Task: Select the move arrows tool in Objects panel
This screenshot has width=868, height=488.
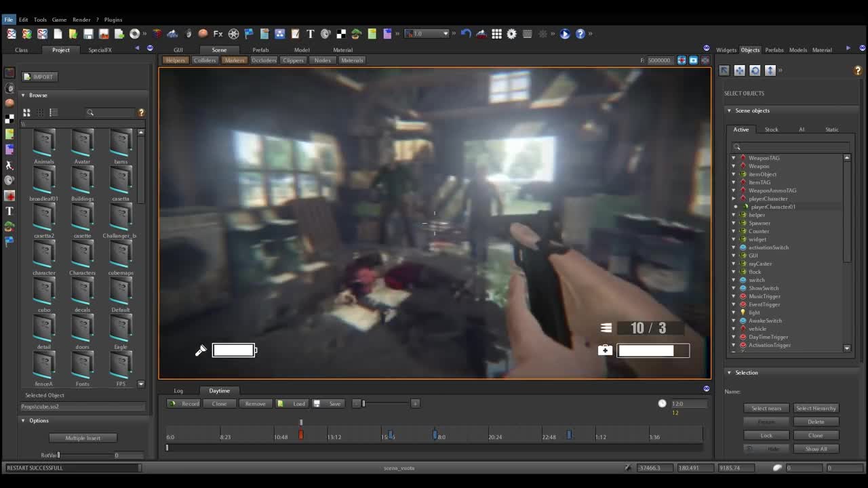Action: click(x=740, y=70)
